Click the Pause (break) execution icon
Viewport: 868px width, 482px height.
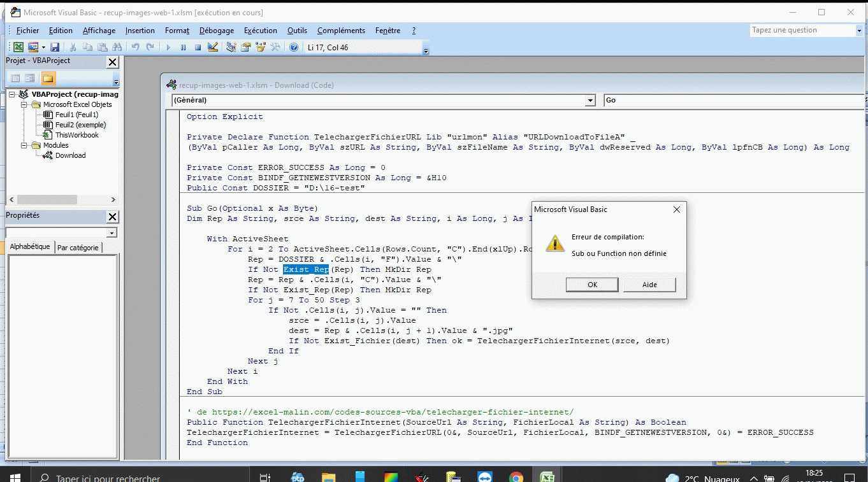183,47
